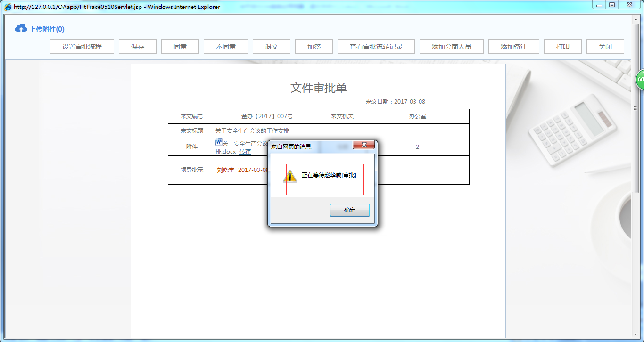
Task: Confirm the dialog with 确定
Action: [350, 210]
